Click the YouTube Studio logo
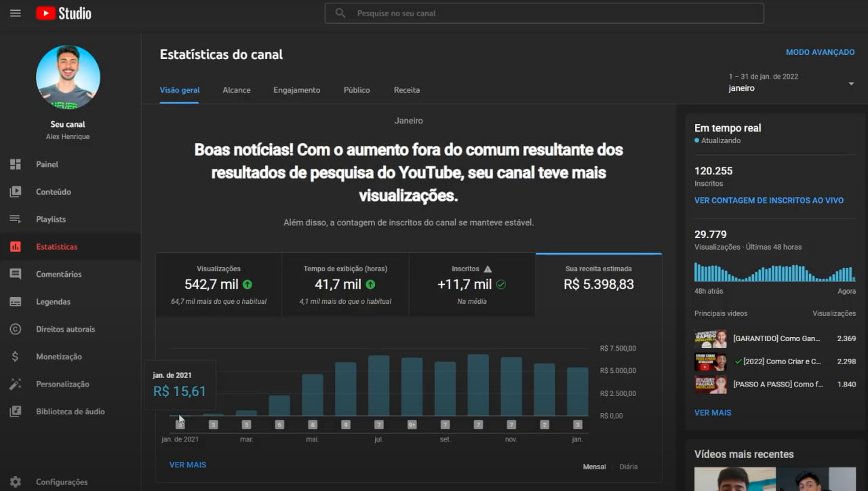868x491 pixels. (64, 13)
